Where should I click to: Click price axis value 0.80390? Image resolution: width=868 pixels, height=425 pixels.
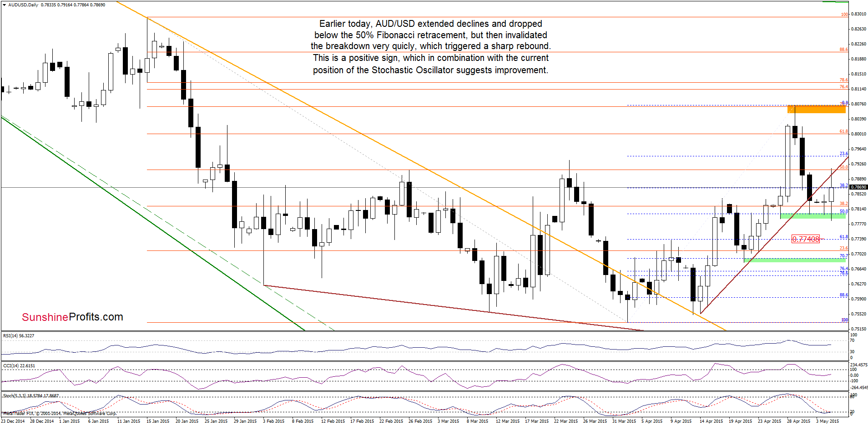pos(858,119)
